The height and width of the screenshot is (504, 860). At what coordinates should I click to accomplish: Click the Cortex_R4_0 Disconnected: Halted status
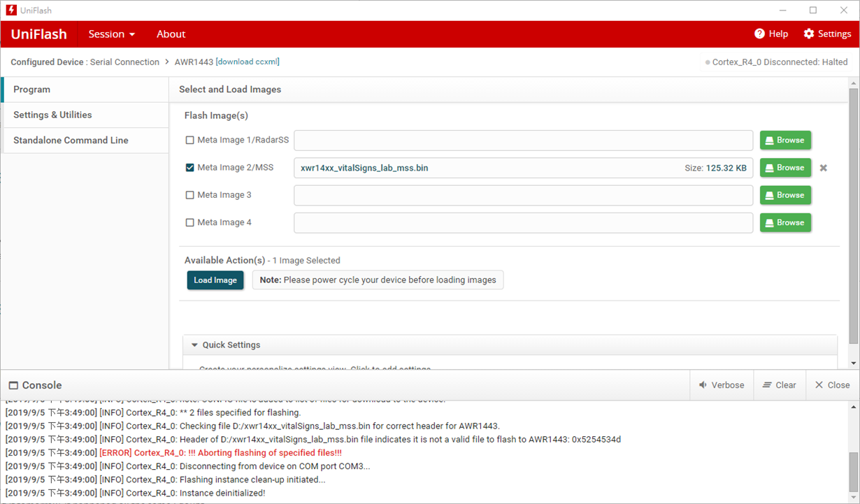pos(777,62)
